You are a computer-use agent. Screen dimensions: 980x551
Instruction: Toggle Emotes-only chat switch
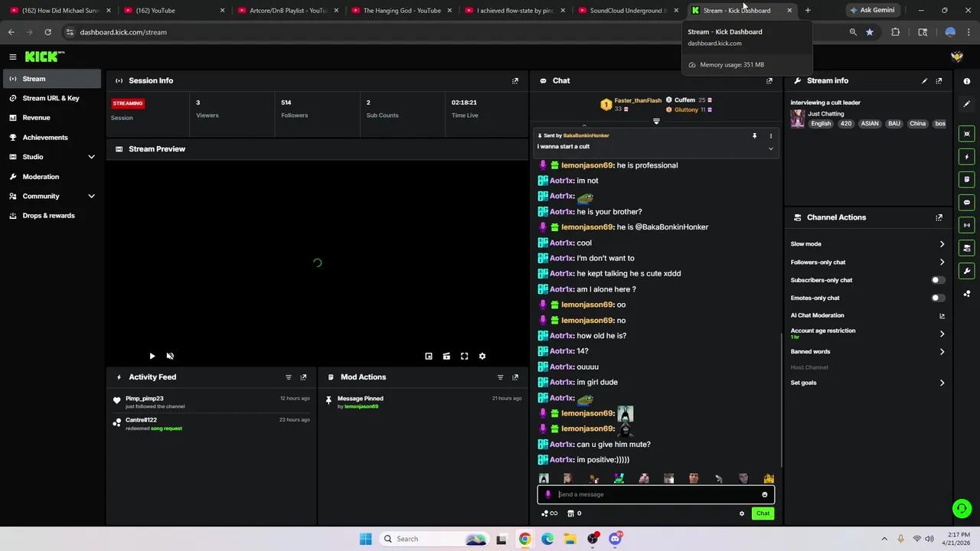pyautogui.click(x=937, y=298)
